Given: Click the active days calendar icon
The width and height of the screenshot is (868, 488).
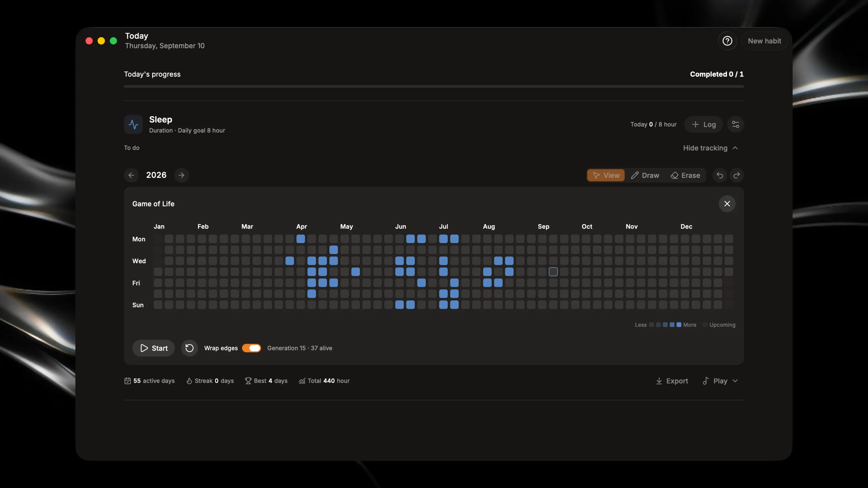Looking at the screenshot, I should pyautogui.click(x=127, y=381).
